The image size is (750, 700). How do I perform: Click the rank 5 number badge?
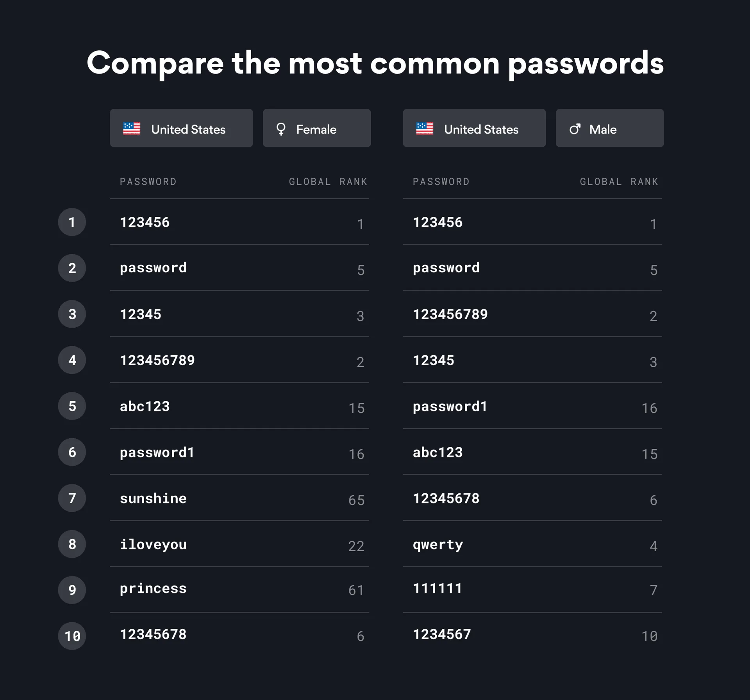[72, 406]
